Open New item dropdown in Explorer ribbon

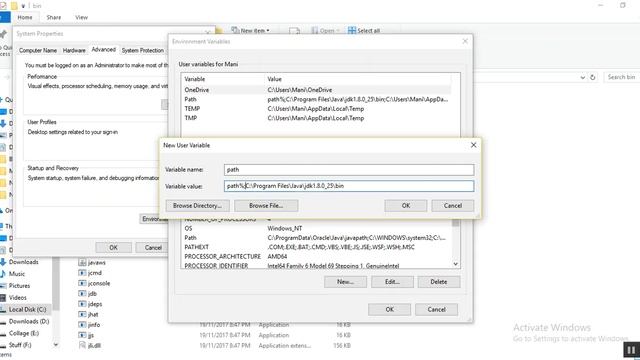(x=250, y=31)
